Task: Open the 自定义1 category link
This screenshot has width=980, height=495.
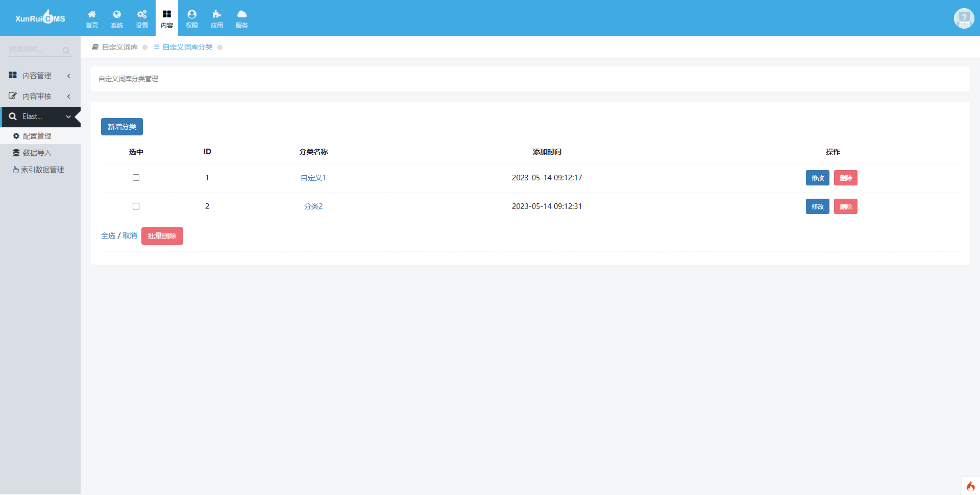Action: click(313, 178)
